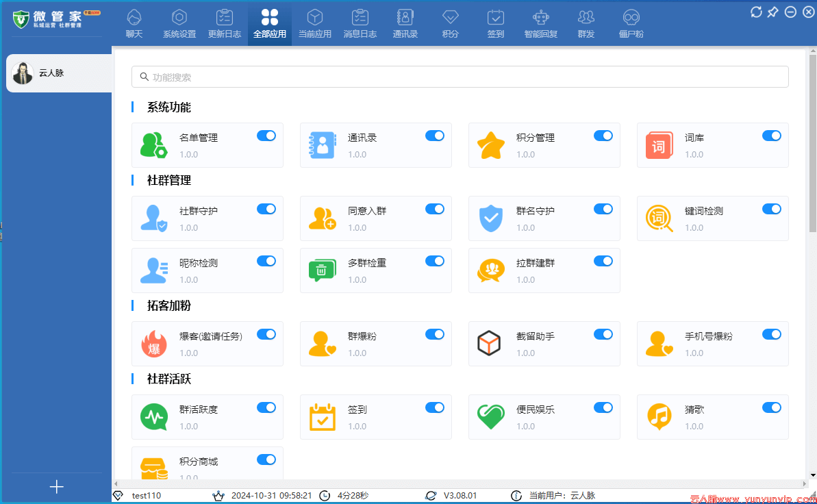Toggle the 积分商城 switch
The height and width of the screenshot is (504, 817).
tap(266, 459)
